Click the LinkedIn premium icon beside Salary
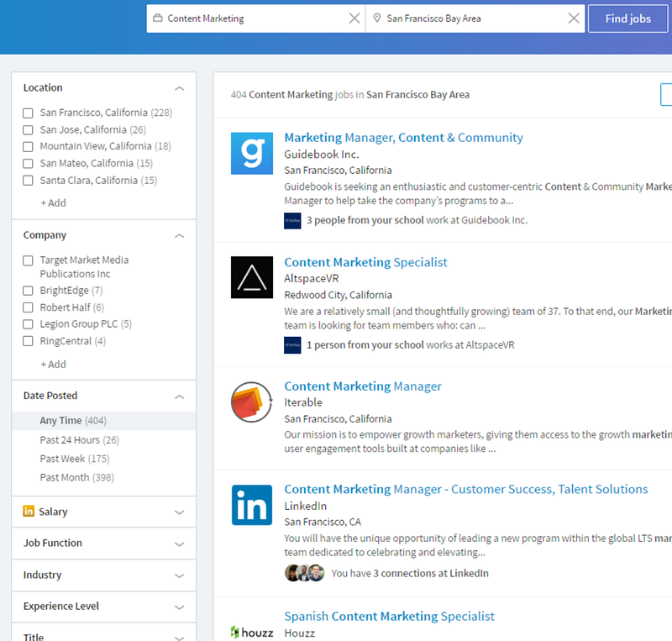 [x=29, y=511]
